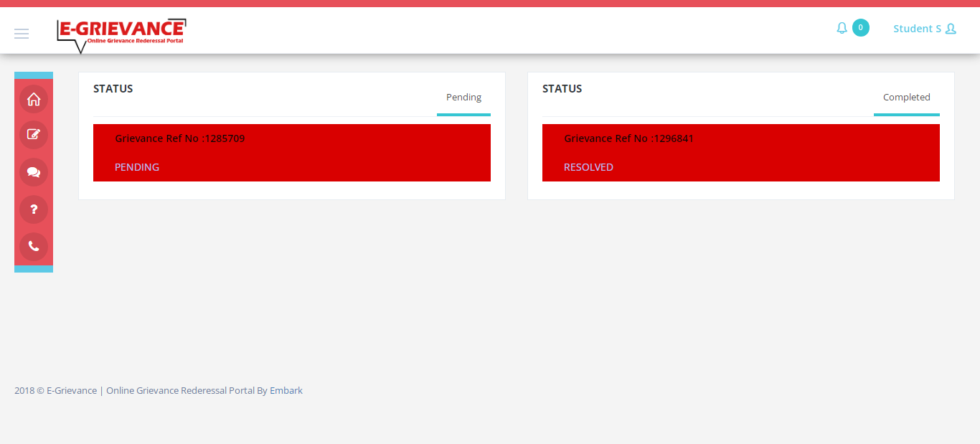The height and width of the screenshot is (444, 980).
Task: Click the notification count badge showing 0
Action: (x=861, y=28)
